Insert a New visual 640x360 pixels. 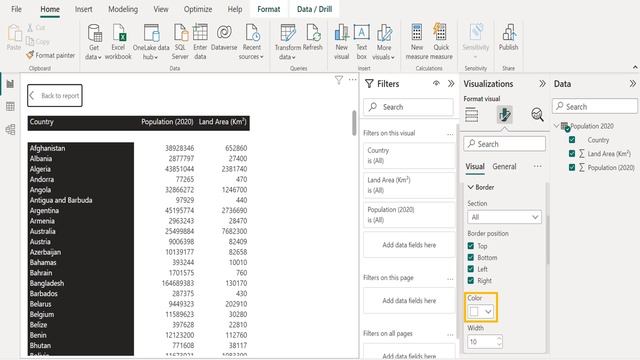coord(341,42)
